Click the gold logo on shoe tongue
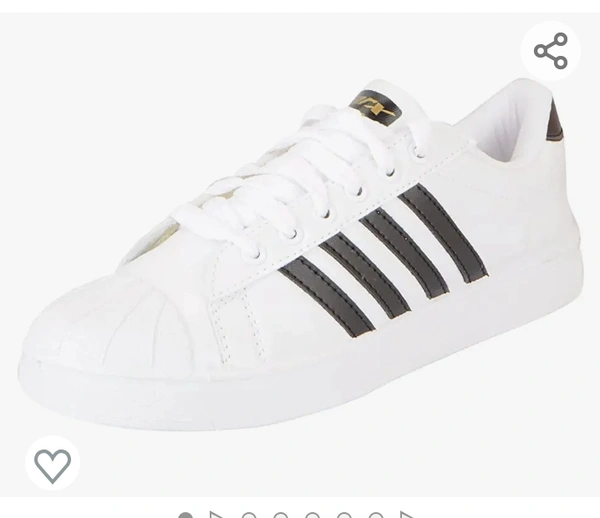 pyautogui.click(x=375, y=108)
